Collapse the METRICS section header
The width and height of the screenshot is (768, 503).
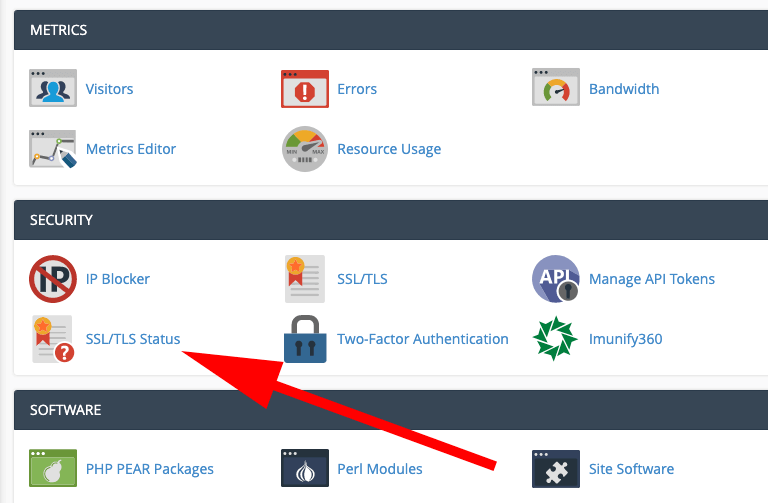pyautogui.click(x=391, y=30)
